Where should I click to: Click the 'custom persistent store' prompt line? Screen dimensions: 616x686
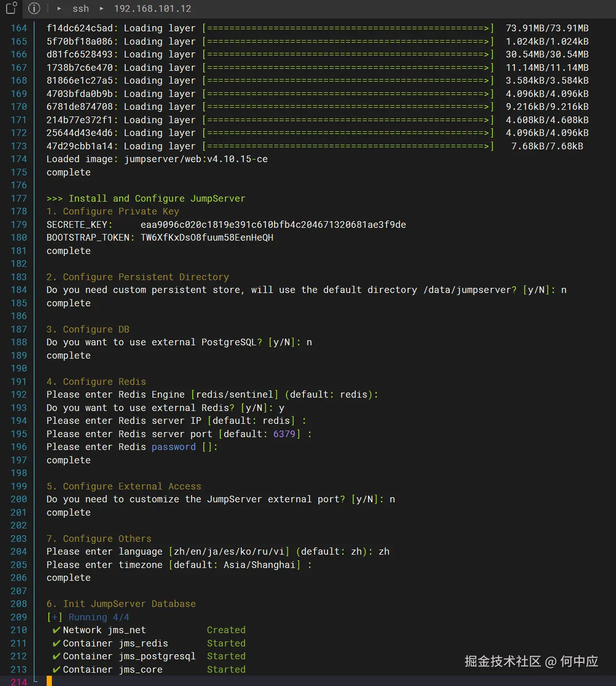(306, 290)
